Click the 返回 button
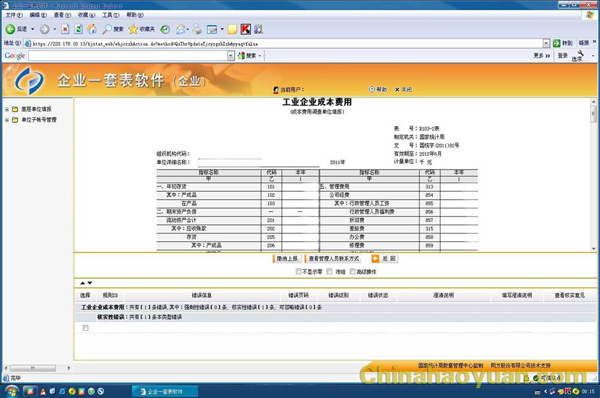600x398 pixels. [x=385, y=259]
